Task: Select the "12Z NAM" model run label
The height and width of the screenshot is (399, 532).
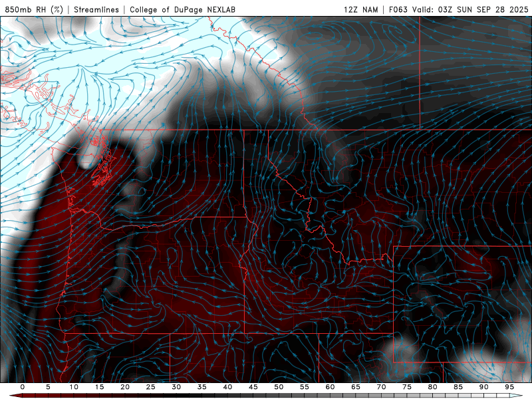Action: (x=360, y=9)
